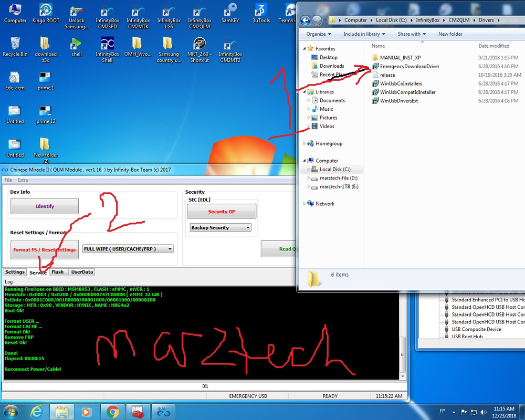The height and width of the screenshot is (420, 525).
Task: Open the Share with dropdown in Explorer
Action: 412,34
